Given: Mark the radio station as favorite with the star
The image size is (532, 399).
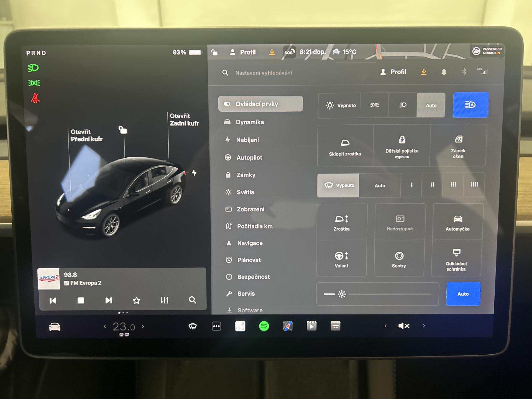Looking at the screenshot, I should point(136,300).
